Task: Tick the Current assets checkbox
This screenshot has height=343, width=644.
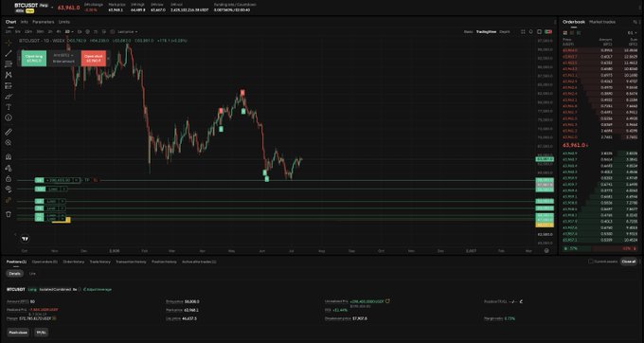Action: (x=591, y=262)
